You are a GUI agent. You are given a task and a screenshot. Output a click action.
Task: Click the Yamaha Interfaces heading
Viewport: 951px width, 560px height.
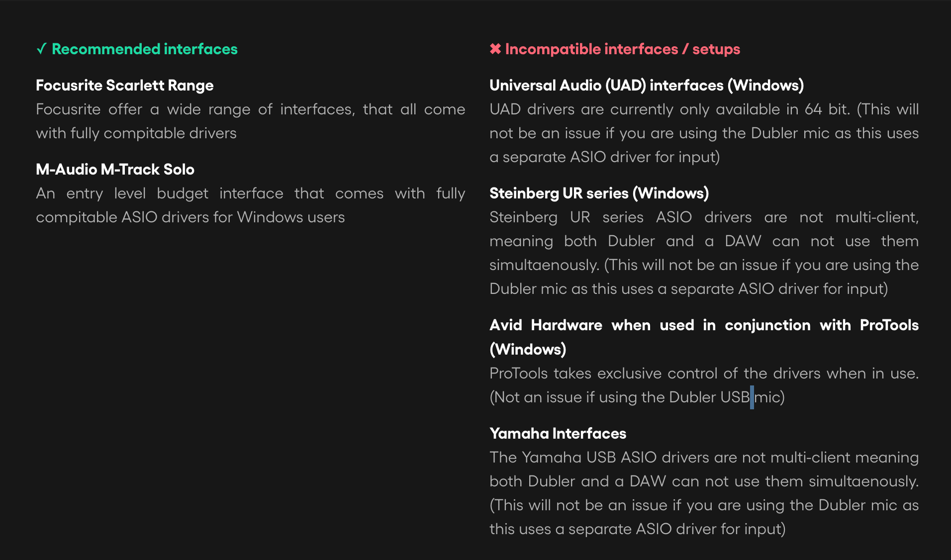[558, 433]
